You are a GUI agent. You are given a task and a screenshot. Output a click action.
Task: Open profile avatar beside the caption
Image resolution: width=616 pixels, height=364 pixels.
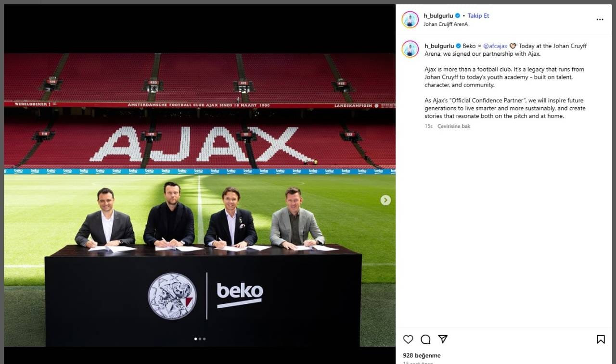[411, 49]
